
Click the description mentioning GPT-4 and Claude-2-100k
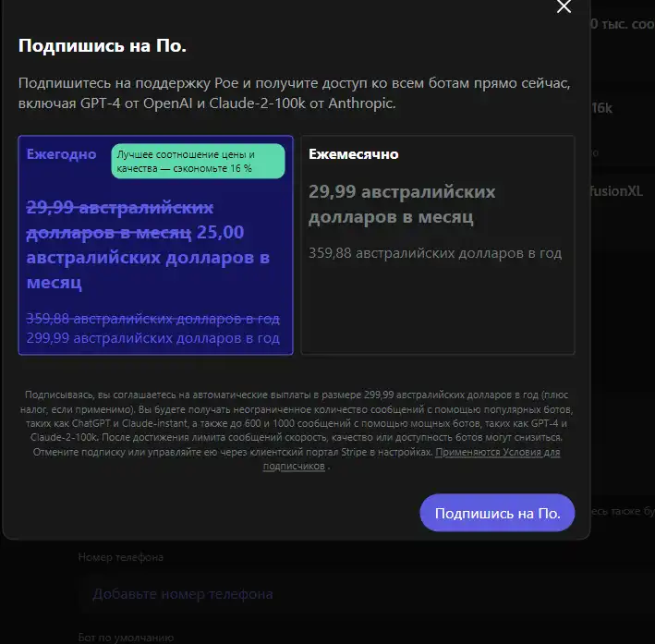pos(295,92)
